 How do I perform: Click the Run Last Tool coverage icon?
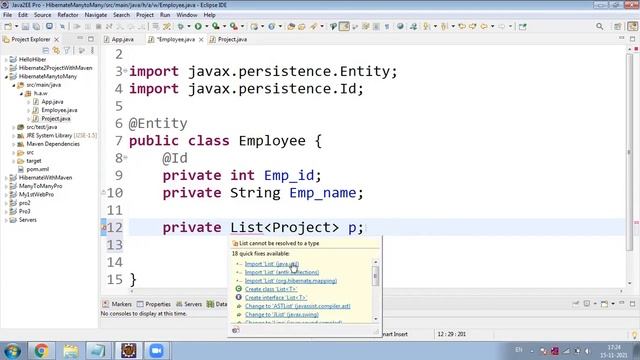click(216, 27)
